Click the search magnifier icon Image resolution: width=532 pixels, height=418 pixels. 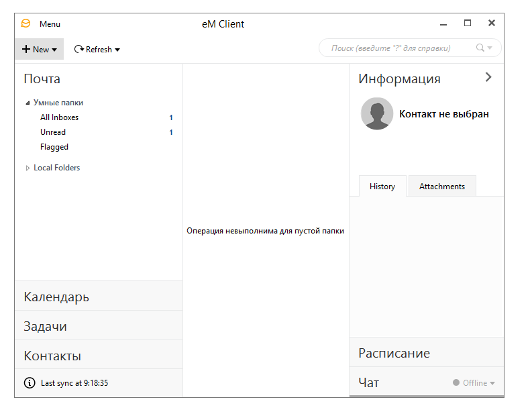pos(480,48)
